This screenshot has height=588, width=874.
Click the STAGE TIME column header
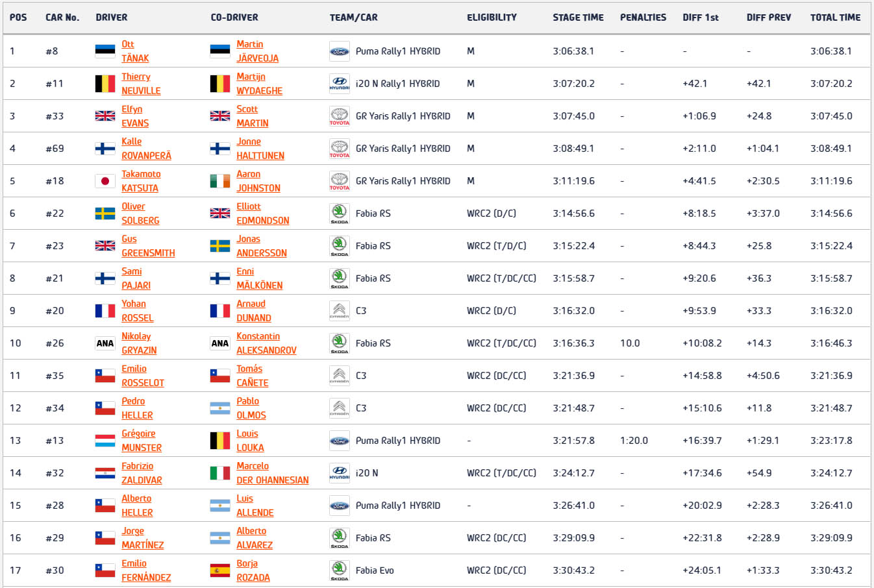tap(578, 18)
